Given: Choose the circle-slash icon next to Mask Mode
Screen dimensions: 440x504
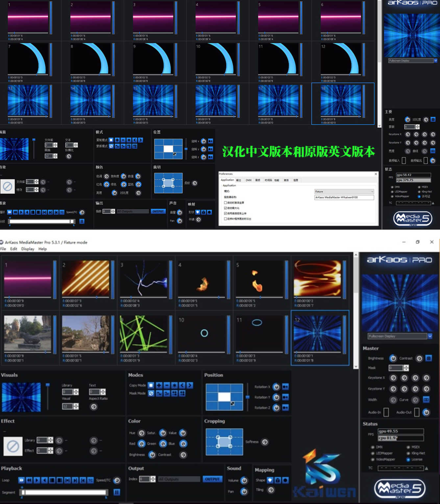Looking at the screenshot, I should pos(151,393).
